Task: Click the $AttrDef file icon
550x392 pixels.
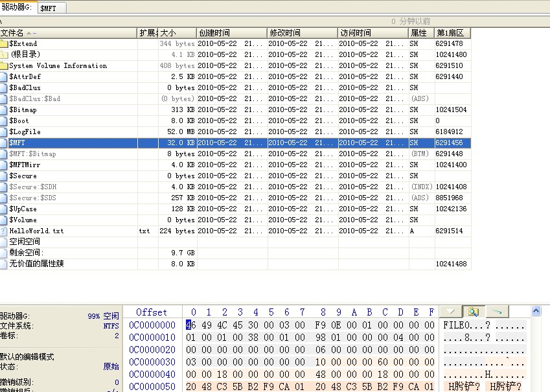Action: (4, 77)
